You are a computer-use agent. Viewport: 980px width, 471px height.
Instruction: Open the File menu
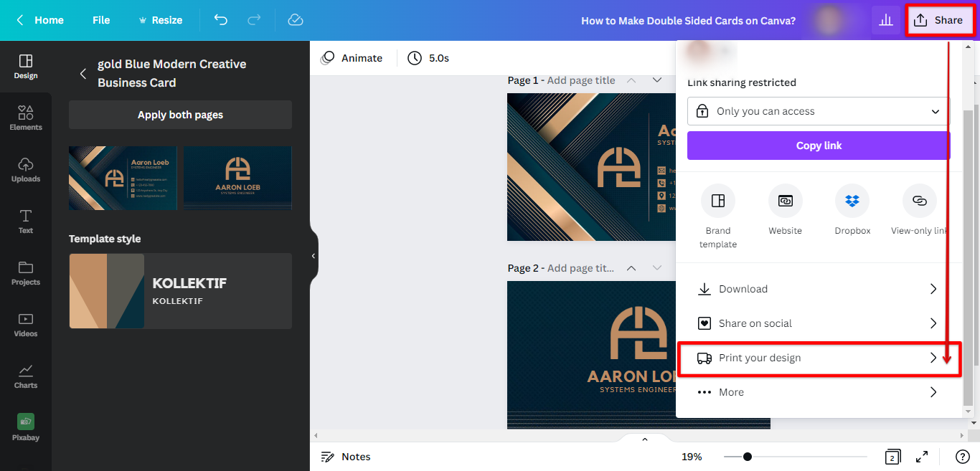click(x=101, y=20)
